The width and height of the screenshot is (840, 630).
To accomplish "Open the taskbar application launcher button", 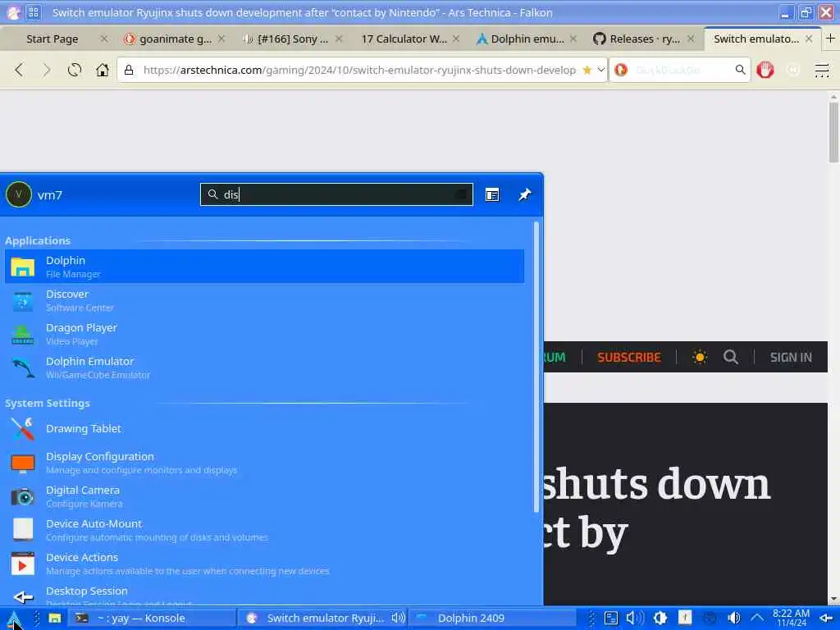I will click(x=13, y=619).
